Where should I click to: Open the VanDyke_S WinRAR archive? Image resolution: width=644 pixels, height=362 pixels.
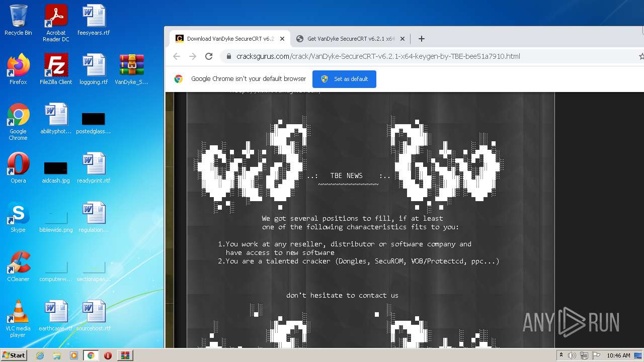pos(131,69)
